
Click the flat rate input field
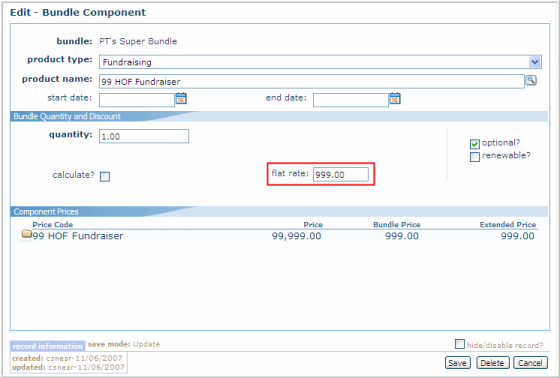[341, 174]
